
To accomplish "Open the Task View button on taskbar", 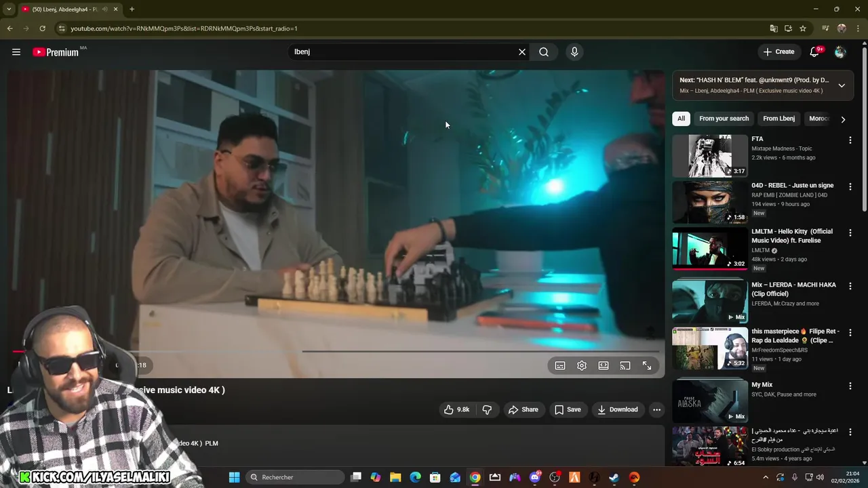I will pos(356,477).
